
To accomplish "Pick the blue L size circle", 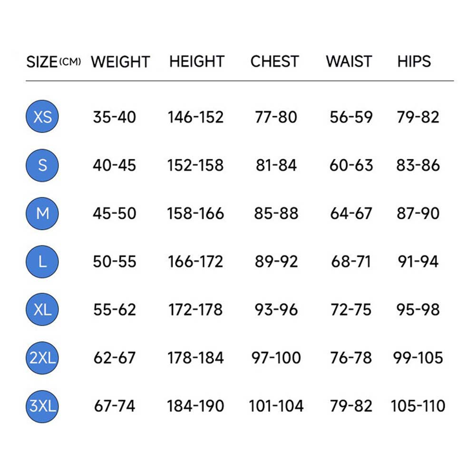I will coord(42,262).
